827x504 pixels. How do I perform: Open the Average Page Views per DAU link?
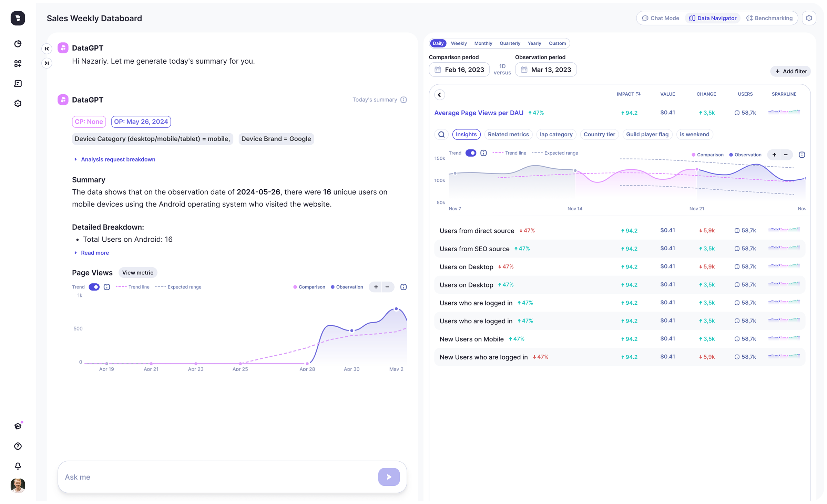click(x=479, y=113)
